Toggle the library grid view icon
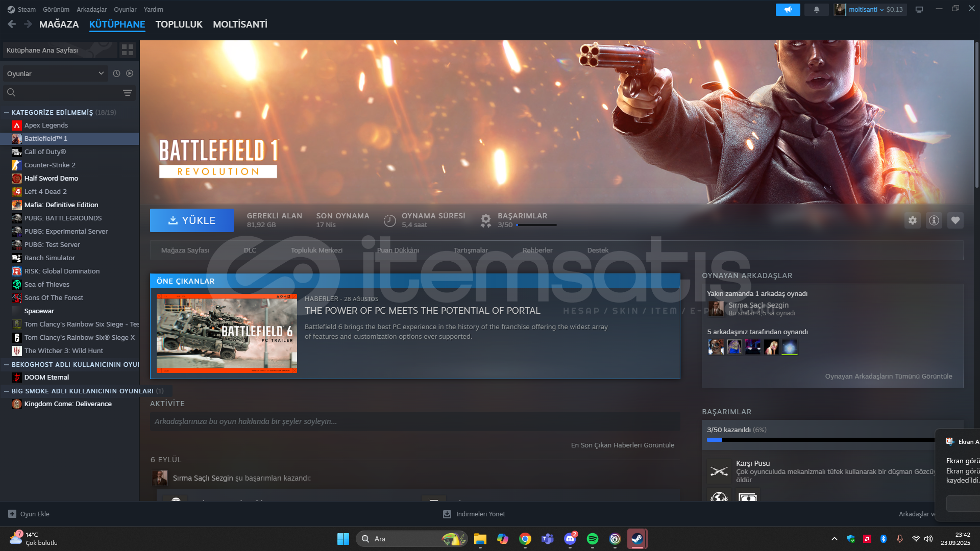The image size is (980, 551). click(x=128, y=49)
